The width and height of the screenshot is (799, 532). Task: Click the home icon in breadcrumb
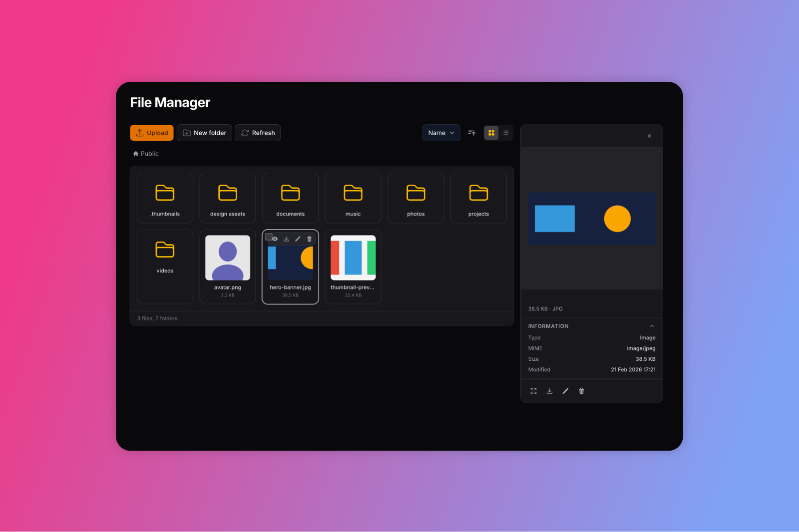(136, 154)
